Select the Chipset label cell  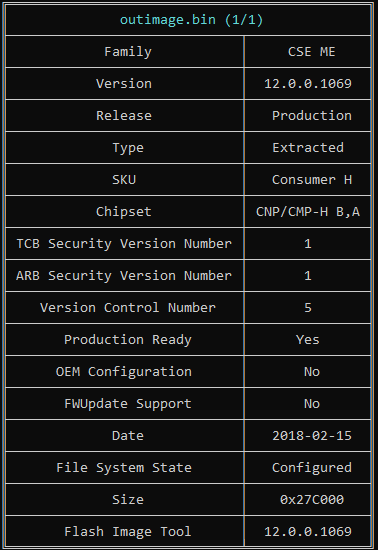pos(124,212)
